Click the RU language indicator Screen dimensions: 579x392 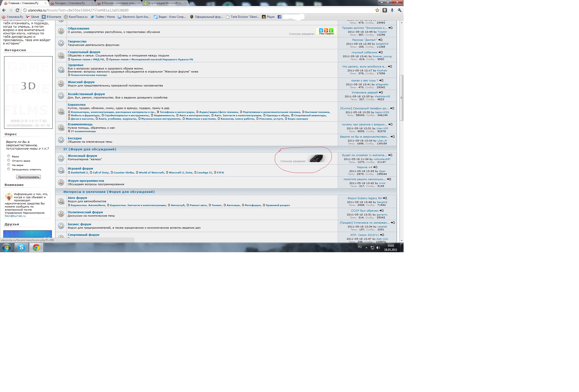point(359,247)
